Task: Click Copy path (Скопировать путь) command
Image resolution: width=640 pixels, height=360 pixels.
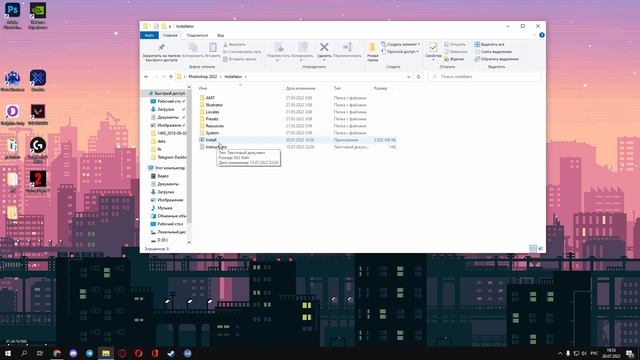Action: (242, 51)
